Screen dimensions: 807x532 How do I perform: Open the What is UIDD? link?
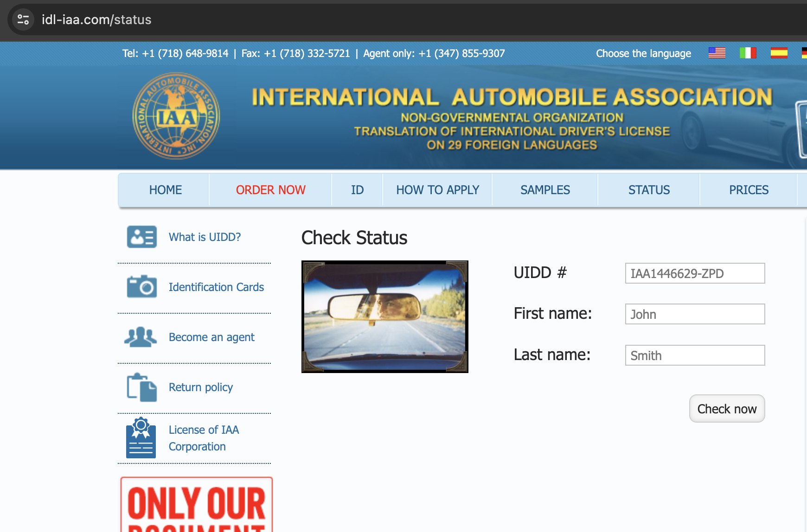tap(205, 237)
